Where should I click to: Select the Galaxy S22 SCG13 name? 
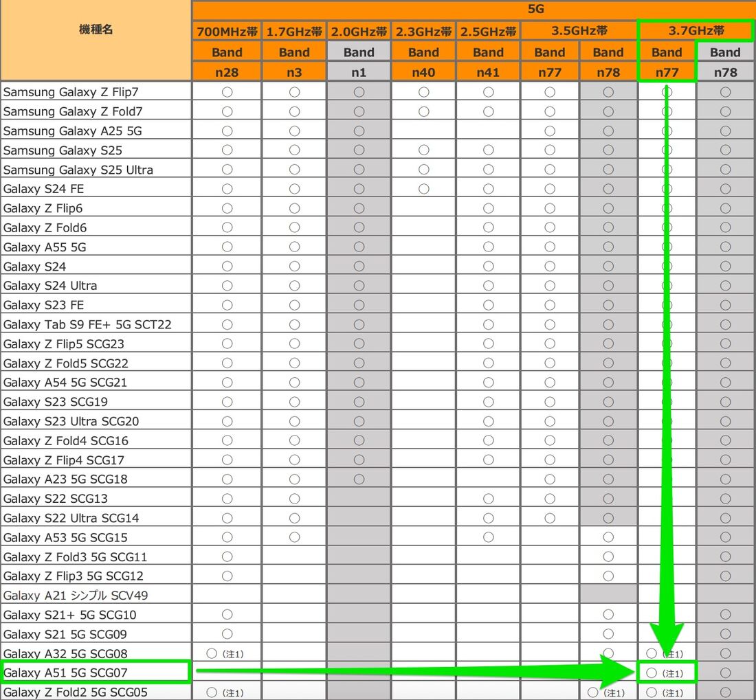(56, 498)
